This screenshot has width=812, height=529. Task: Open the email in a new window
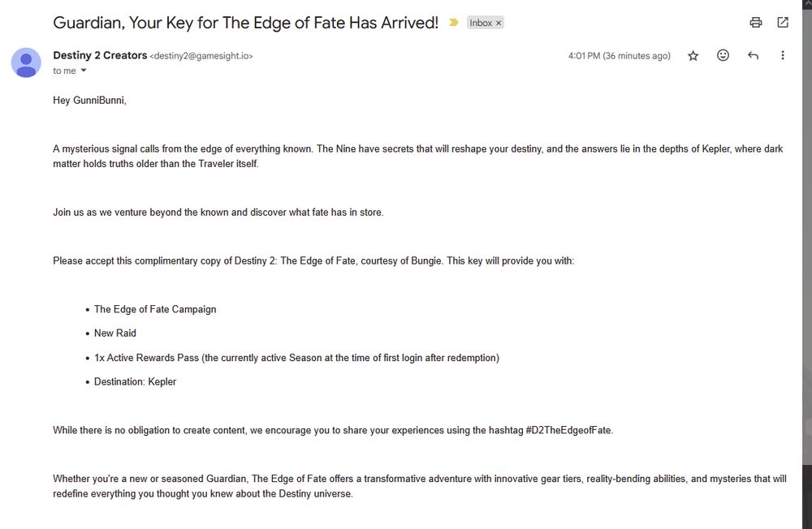coord(783,22)
